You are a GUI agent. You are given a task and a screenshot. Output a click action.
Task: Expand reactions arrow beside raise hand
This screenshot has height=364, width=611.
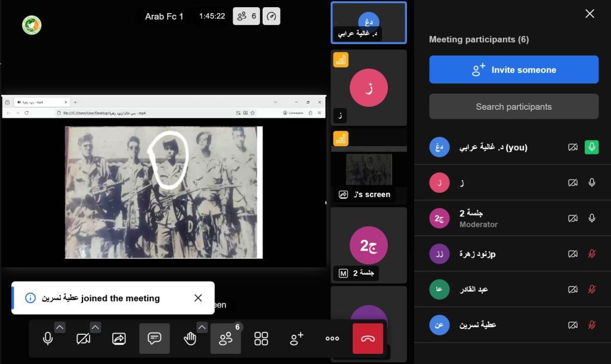pos(202,327)
